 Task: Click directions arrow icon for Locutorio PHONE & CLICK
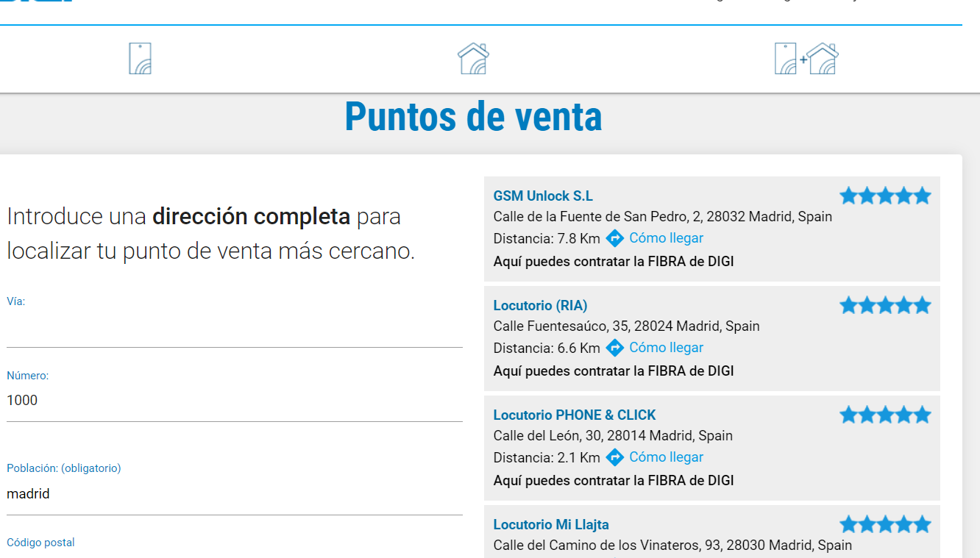(614, 457)
